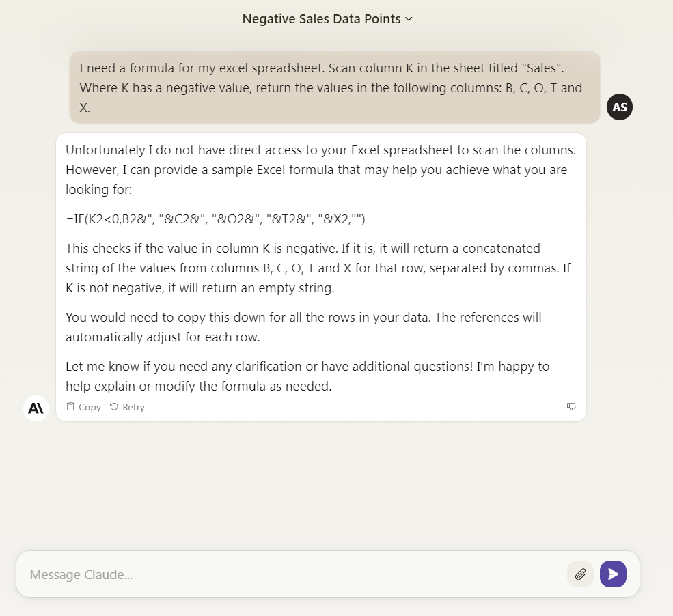Click the paragraph starting "You would need to copy"
The width and height of the screenshot is (673, 616).
point(303,327)
